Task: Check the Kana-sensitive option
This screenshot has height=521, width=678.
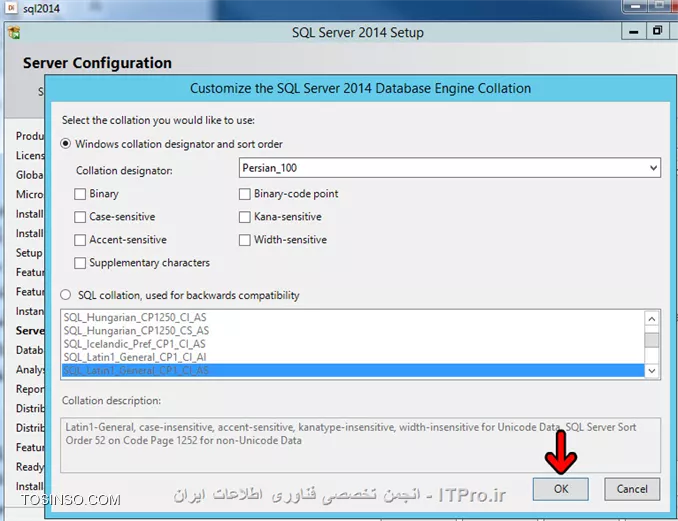Action: (245, 217)
